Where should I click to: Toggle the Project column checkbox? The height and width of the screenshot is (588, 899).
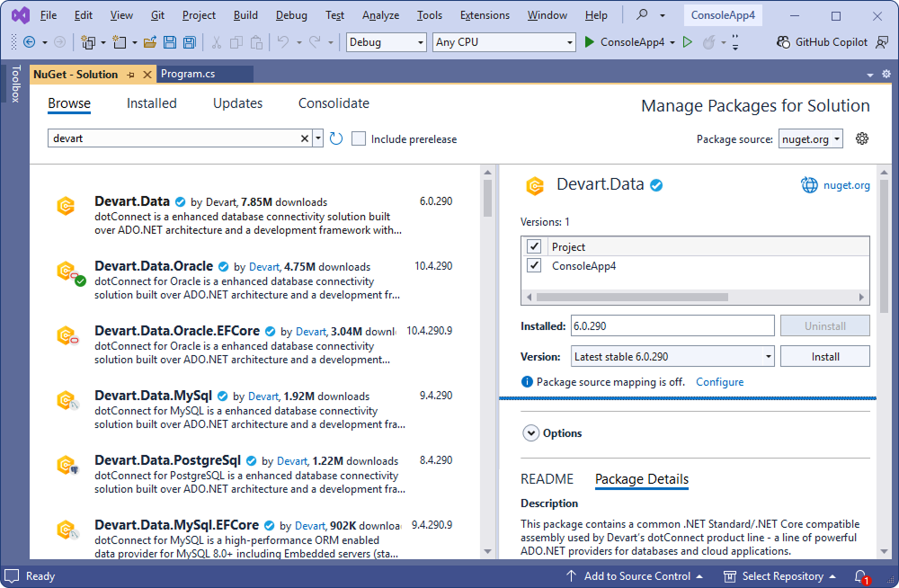(x=534, y=245)
